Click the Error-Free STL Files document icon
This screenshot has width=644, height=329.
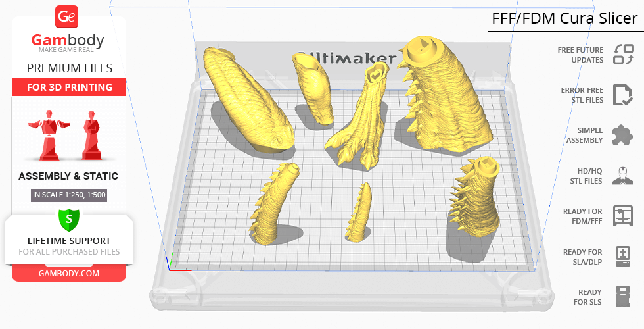coord(622,95)
